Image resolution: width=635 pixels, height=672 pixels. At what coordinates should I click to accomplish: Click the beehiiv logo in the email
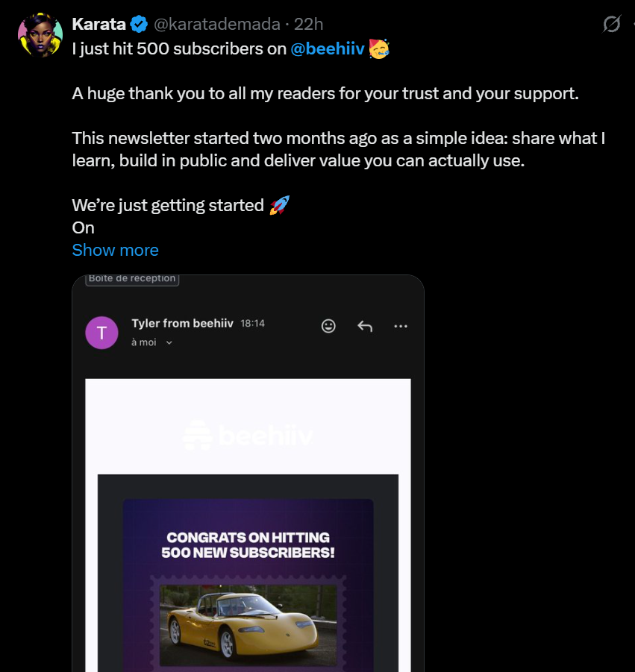(248, 436)
